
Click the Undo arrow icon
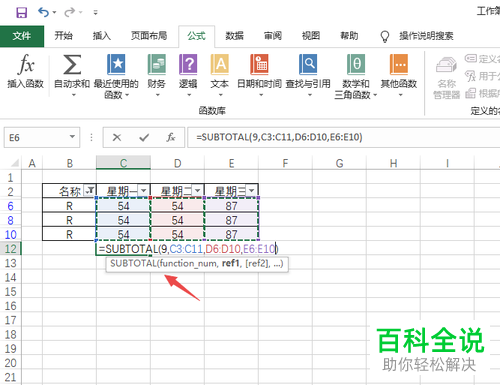tap(43, 12)
